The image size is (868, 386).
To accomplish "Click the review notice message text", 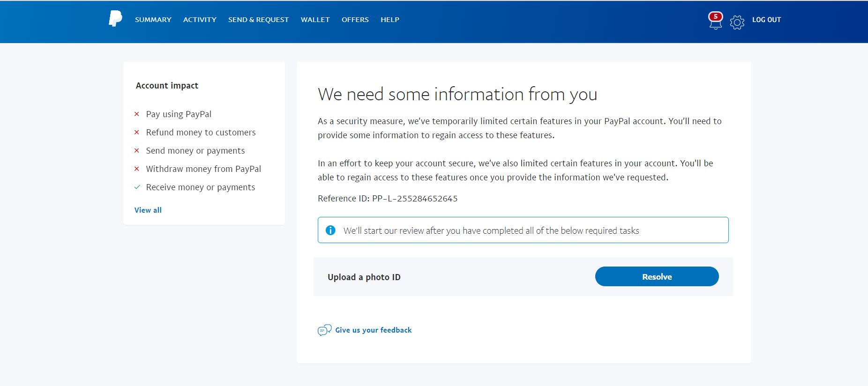I will [x=491, y=230].
